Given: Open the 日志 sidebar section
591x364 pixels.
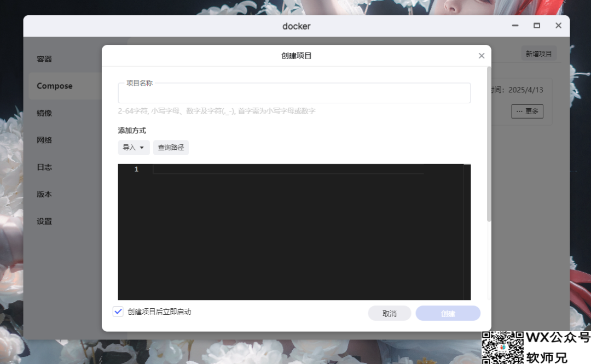Looking at the screenshot, I should pyautogui.click(x=44, y=167).
